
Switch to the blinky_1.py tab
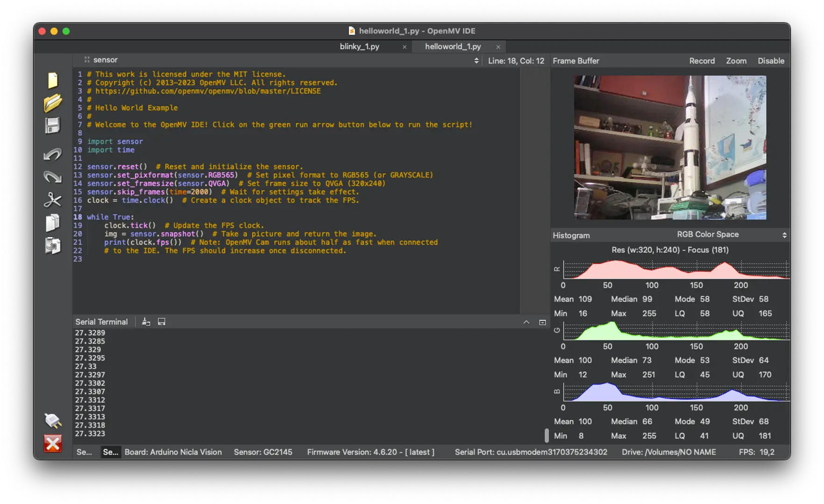click(x=359, y=47)
